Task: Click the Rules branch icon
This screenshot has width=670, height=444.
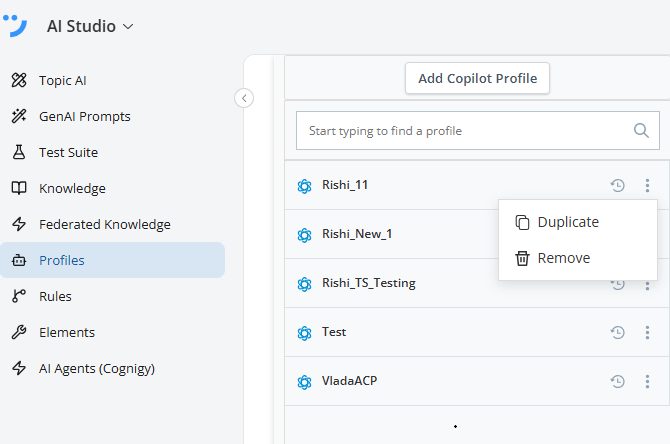Action: point(19,296)
